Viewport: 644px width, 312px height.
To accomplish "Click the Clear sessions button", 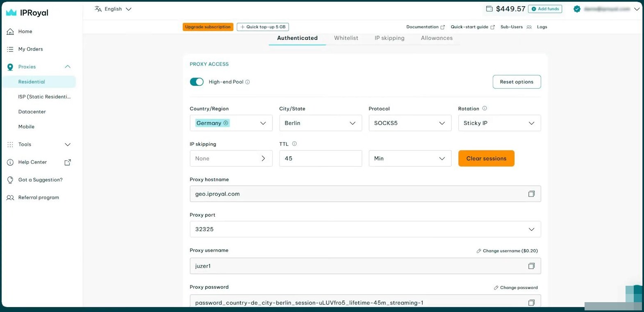I will [486, 158].
